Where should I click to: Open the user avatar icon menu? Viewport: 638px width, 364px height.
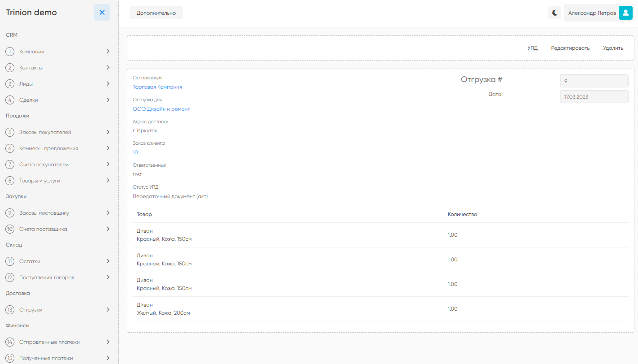click(625, 13)
